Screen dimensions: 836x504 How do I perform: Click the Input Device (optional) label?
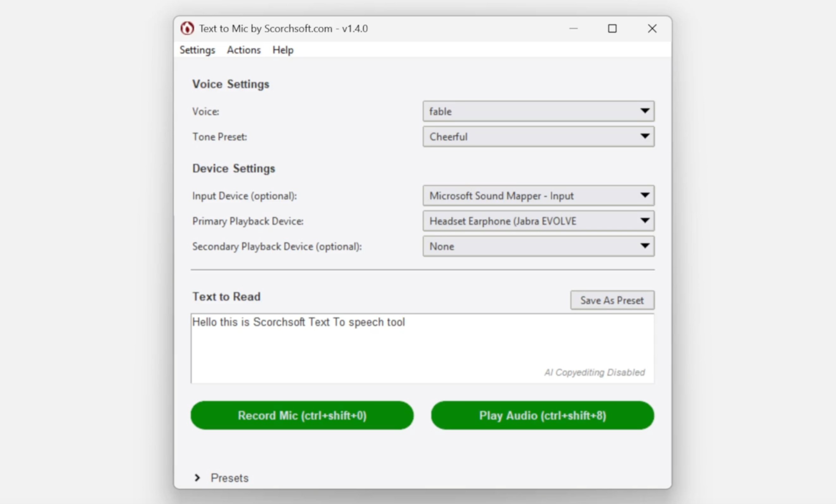244,196
